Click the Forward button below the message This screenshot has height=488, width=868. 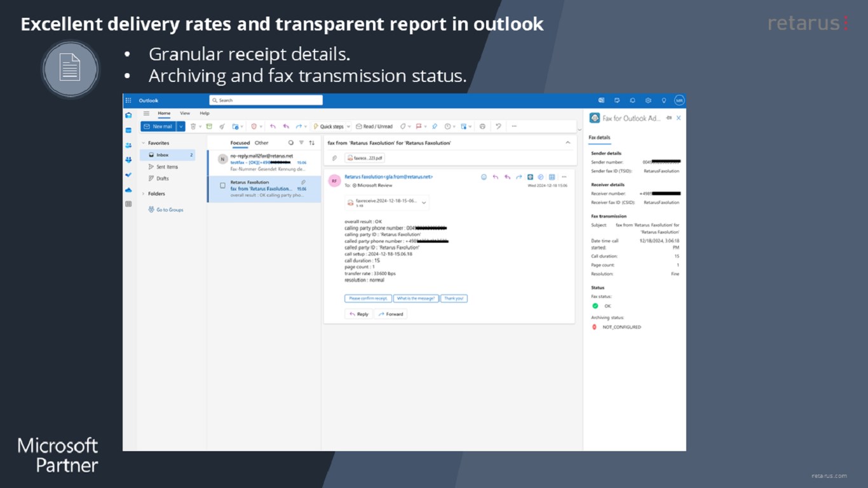click(391, 314)
